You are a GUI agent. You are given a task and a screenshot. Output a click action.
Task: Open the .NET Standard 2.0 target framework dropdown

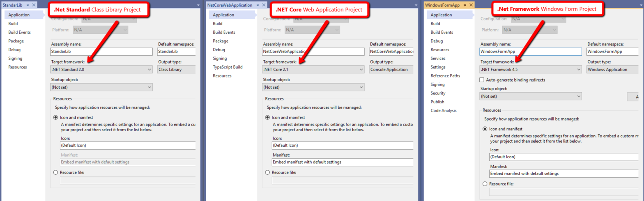coord(101,70)
